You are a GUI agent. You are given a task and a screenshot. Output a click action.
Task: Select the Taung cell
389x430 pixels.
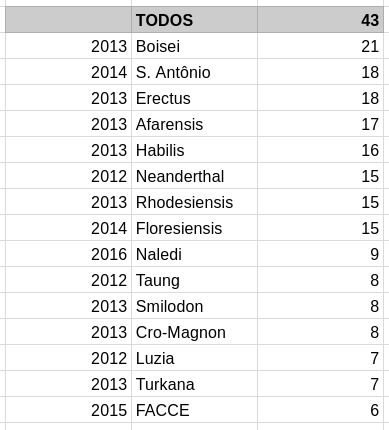(x=194, y=280)
